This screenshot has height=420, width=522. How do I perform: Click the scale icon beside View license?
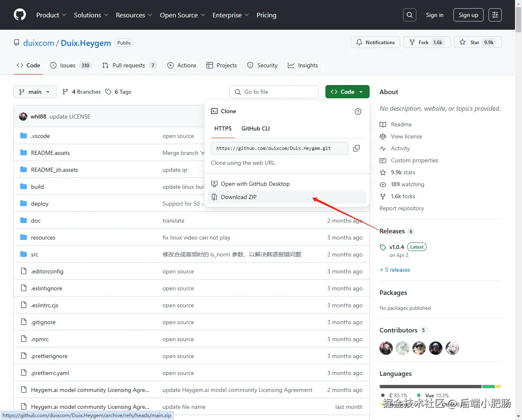click(383, 137)
